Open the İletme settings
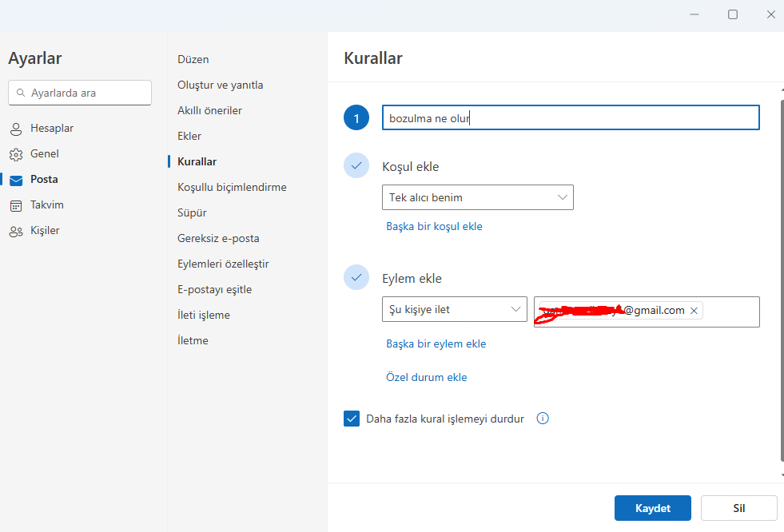The width and height of the screenshot is (784, 532). coord(193,340)
